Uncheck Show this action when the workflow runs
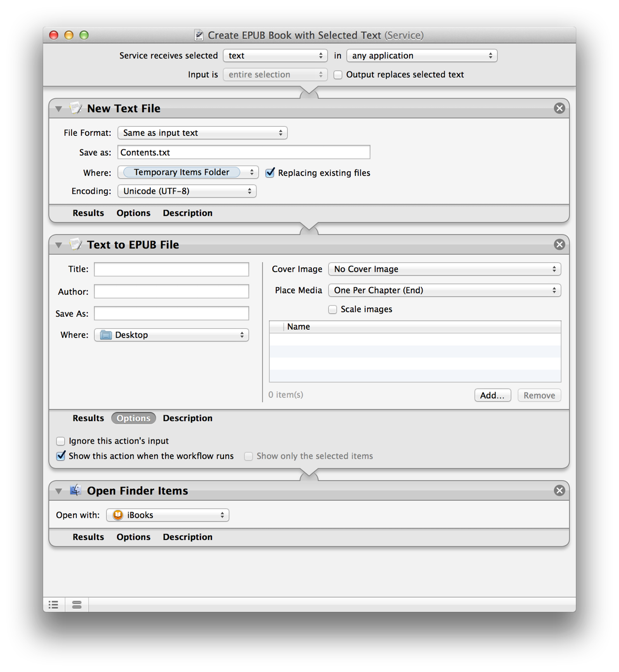Viewport: 619px width, 672px height. [x=60, y=456]
